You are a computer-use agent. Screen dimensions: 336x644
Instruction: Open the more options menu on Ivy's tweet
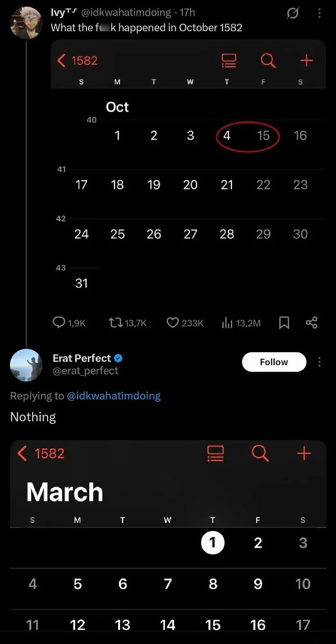pos(319,14)
